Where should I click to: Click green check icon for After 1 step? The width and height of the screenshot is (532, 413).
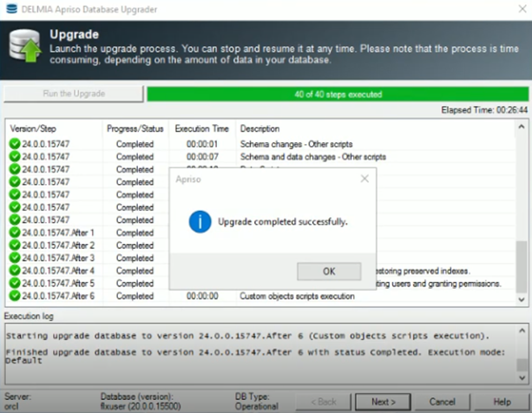pyautogui.click(x=15, y=233)
